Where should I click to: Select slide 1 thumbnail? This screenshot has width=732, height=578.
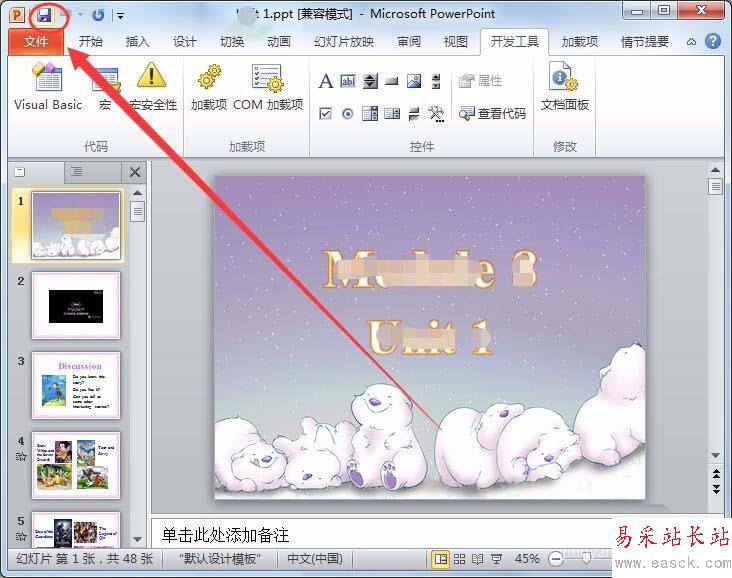pyautogui.click(x=76, y=226)
